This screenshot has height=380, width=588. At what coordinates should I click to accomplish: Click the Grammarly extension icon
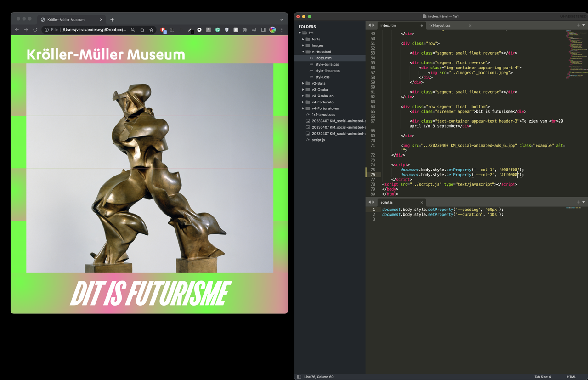(218, 30)
